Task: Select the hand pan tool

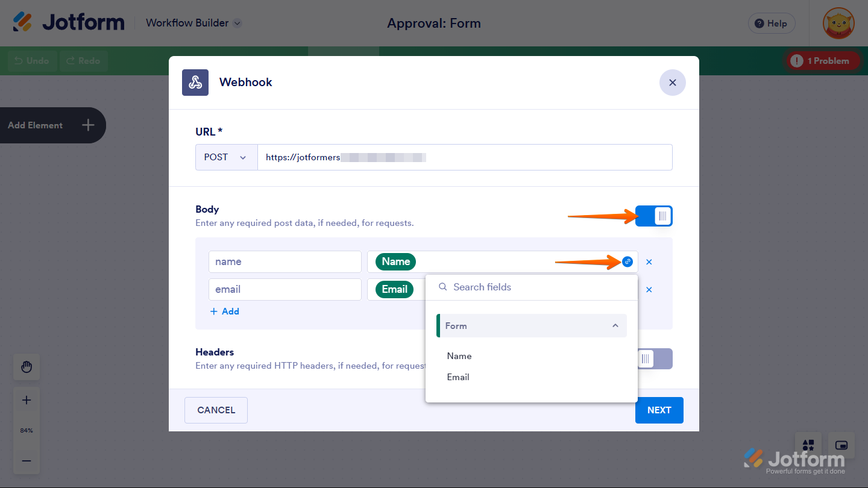Action: click(x=27, y=367)
